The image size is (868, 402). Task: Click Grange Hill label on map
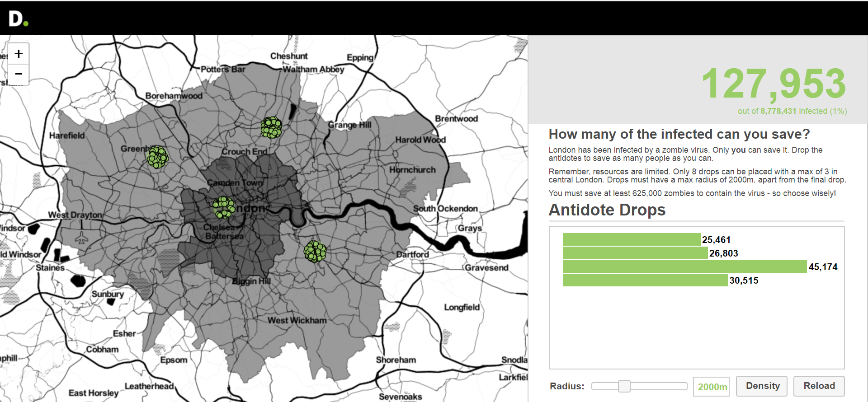click(x=350, y=125)
